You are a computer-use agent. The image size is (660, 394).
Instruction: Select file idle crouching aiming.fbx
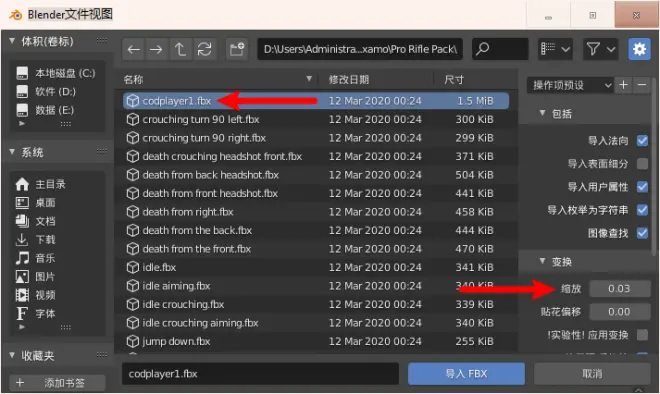click(x=316, y=323)
